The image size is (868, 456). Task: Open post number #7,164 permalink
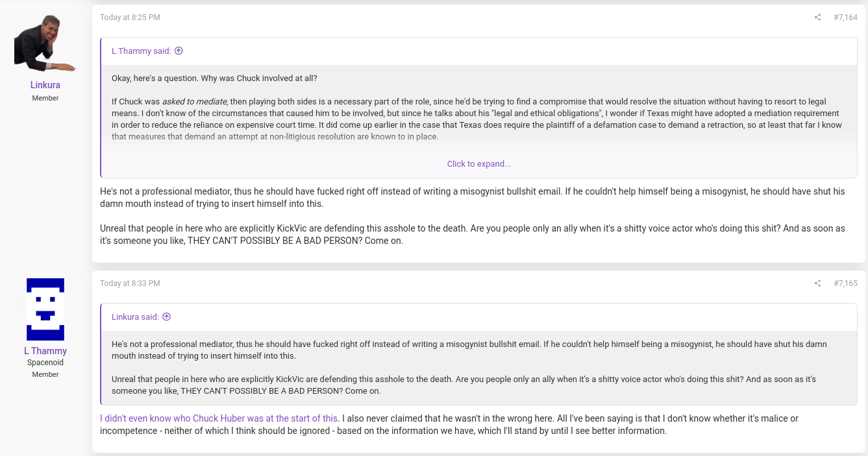tap(845, 18)
